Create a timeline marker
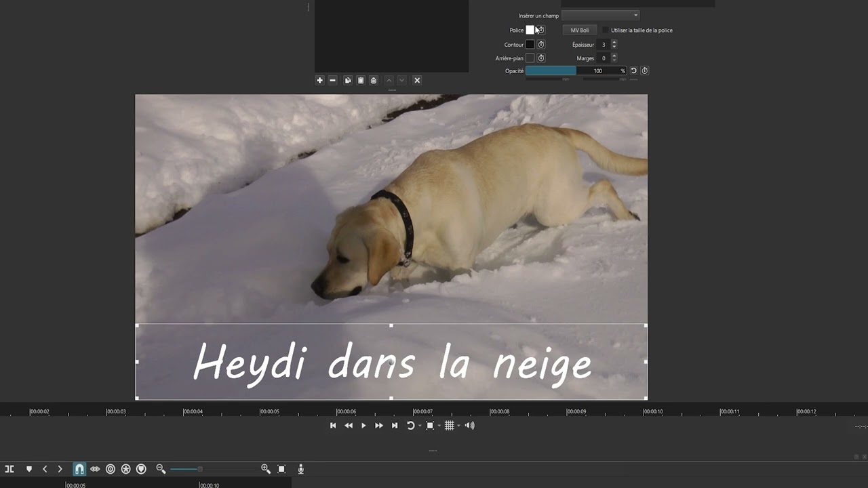Screen dimensions: 868x488 tap(29, 469)
